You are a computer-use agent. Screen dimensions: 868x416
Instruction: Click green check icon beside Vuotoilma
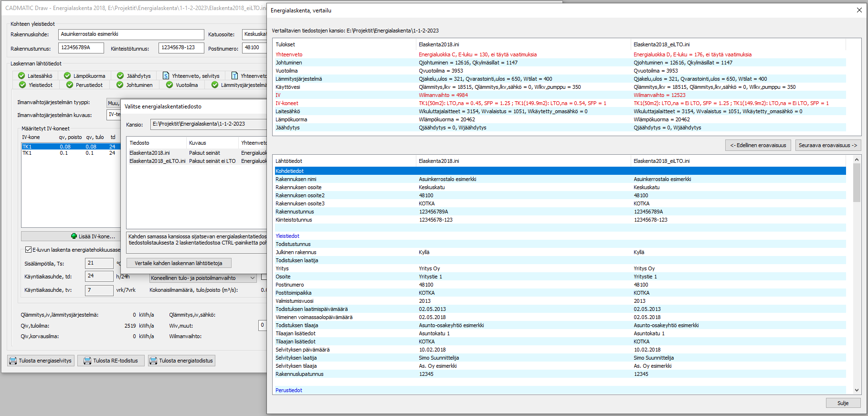tap(169, 85)
